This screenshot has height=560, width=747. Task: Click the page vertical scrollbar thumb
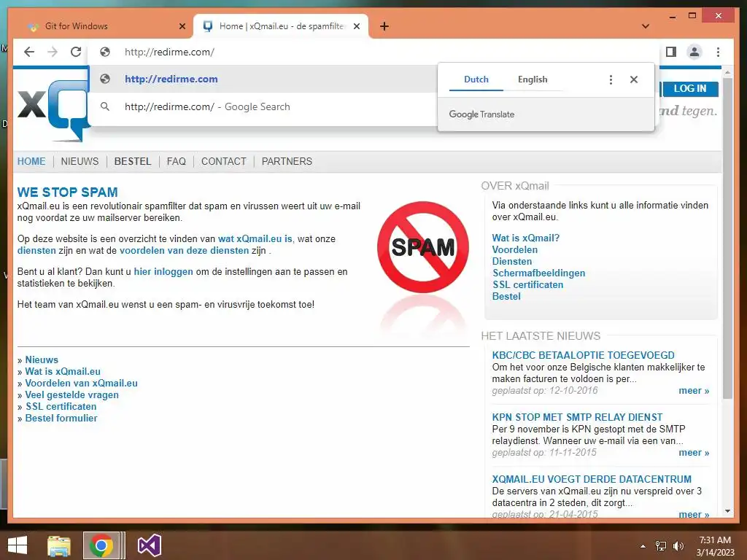pos(727,238)
